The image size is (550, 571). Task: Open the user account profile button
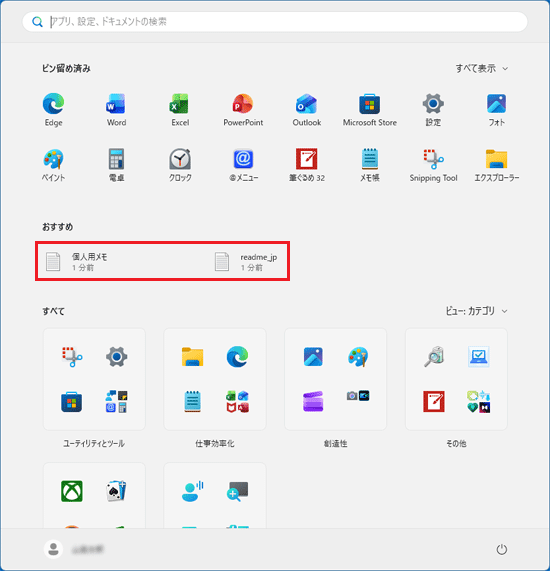pos(74,549)
